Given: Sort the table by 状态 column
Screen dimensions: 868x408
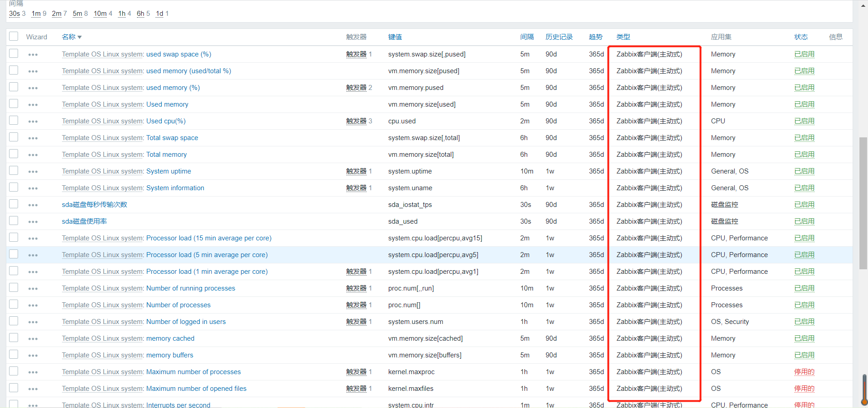Looking at the screenshot, I should 801,37.
